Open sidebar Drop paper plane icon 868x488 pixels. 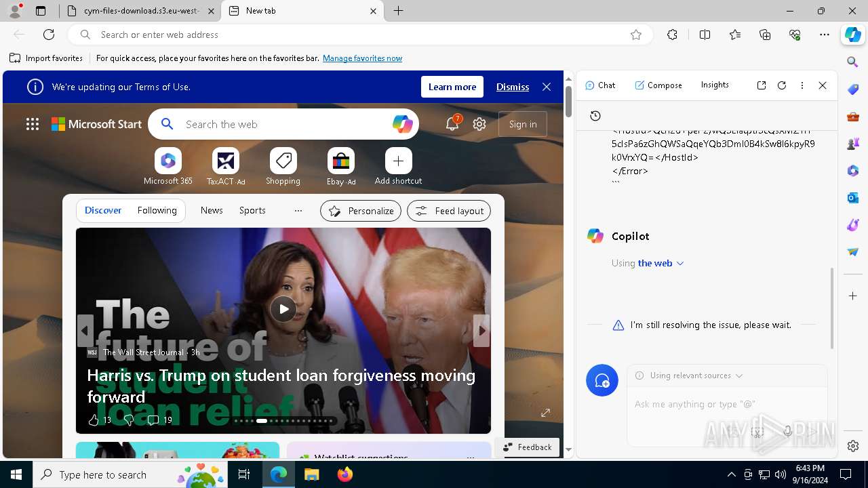click(853, 252)
